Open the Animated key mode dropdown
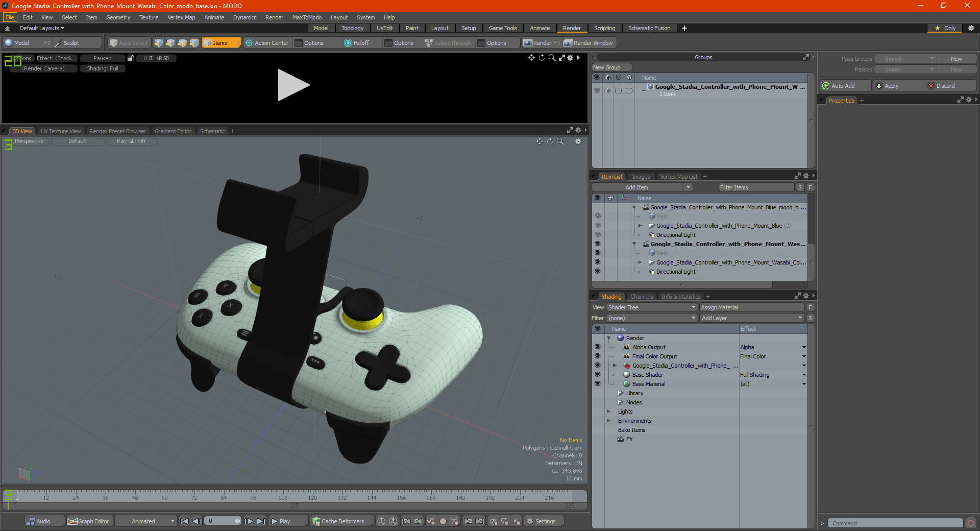This screenshot has width=980, height=531. click(145, 521)
